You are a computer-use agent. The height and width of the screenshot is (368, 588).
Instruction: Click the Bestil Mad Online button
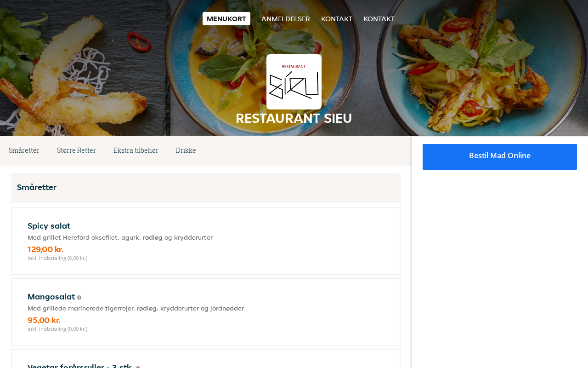point(500,157)
